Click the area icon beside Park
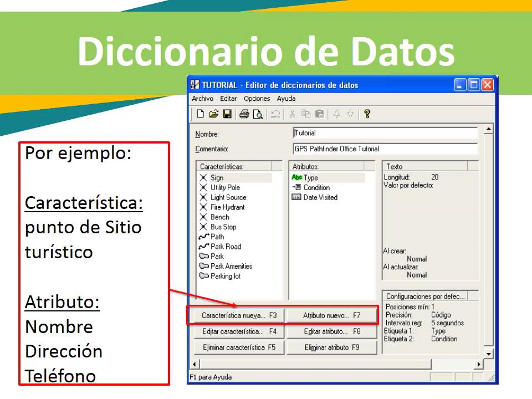 [204, 256]
